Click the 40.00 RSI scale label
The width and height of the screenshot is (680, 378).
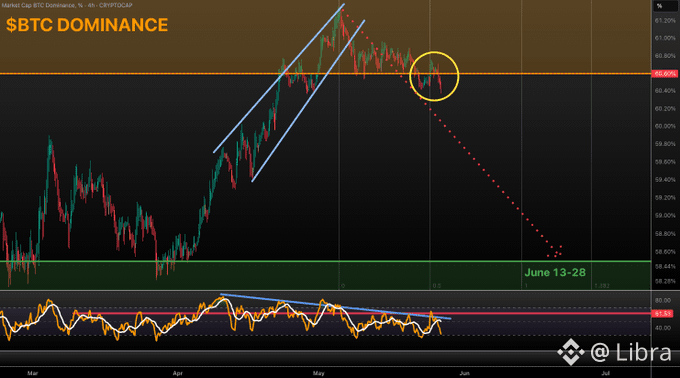pyautogui.click(x=663, y=328)
